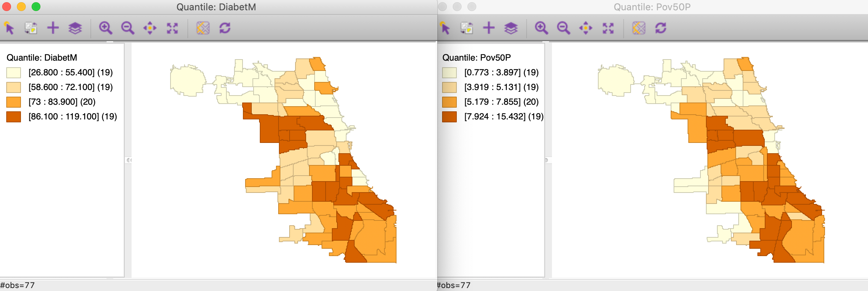Open Map Layer Settings in DiabetM window
This screenshot has width=868, height=291.
click(75, 28)
